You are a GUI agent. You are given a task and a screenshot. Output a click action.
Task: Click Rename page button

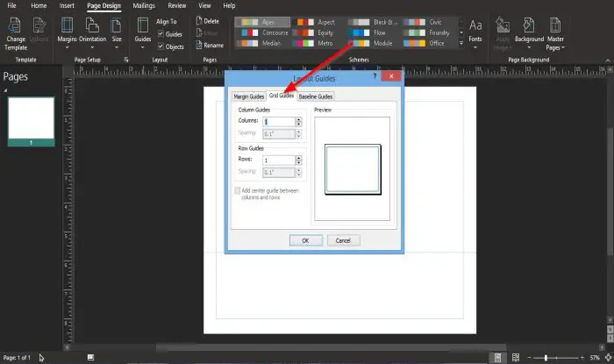210,46
